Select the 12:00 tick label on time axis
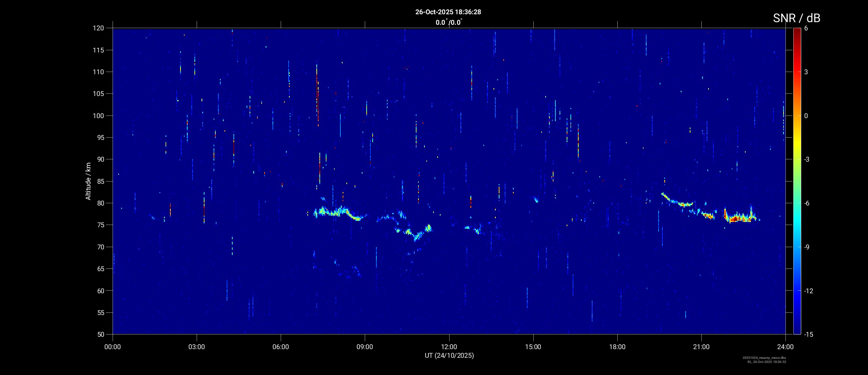 pos(449,347)
